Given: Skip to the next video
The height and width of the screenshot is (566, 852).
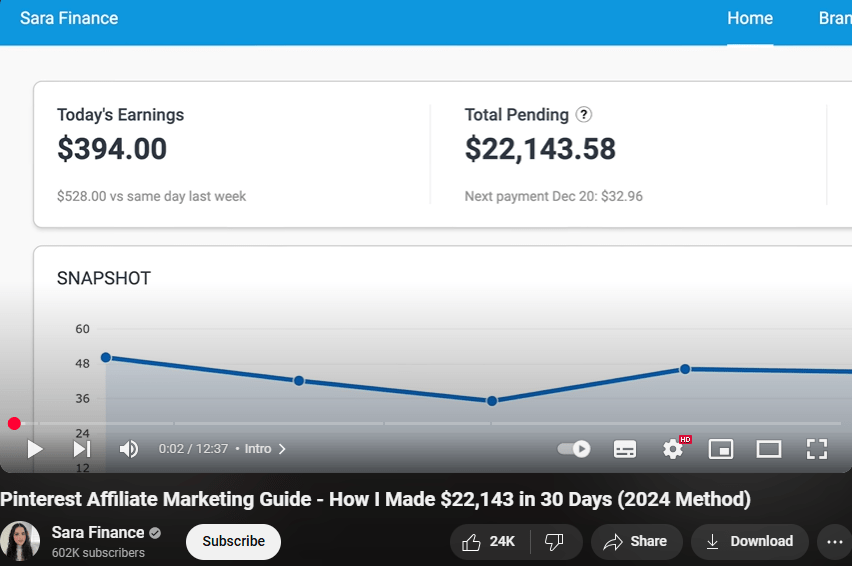Looking at the screenshot, I should click(x=82, y=449).
